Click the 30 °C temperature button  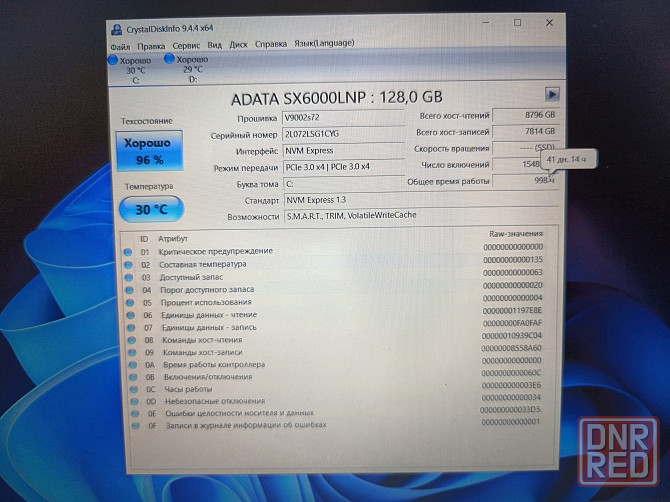pyautogui.click(x=151, y=209)
